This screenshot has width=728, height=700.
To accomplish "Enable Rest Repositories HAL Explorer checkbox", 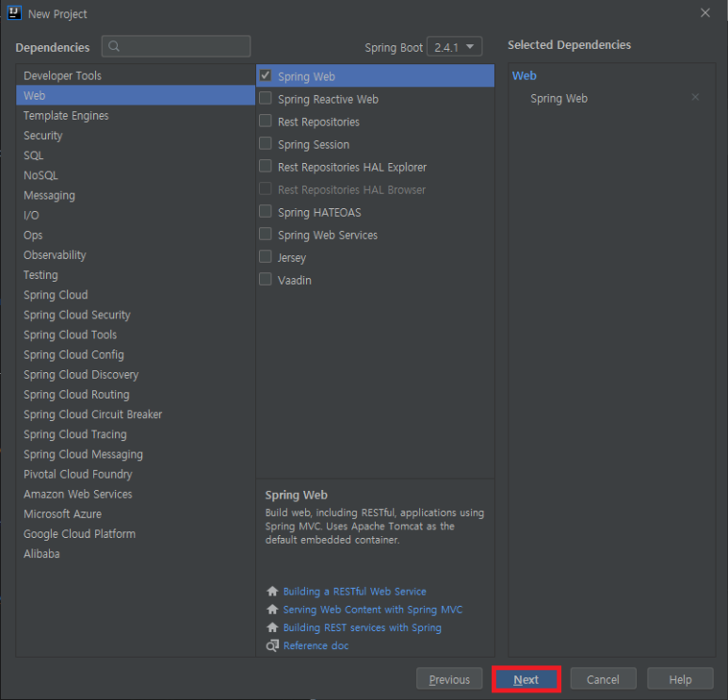I will [x=266, y=166].
